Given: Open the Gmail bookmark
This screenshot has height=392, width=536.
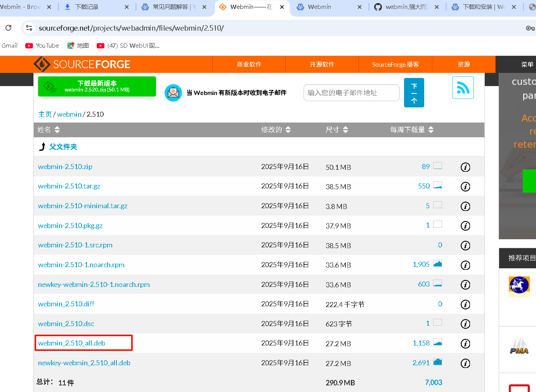Looking at the screenshot, I should click(x=9, y=45).
